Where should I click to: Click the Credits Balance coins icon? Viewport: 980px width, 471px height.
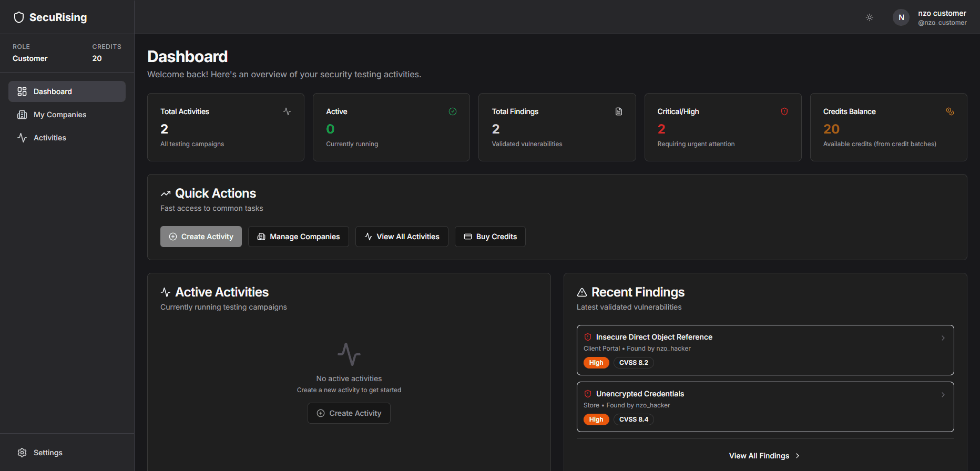950,111
